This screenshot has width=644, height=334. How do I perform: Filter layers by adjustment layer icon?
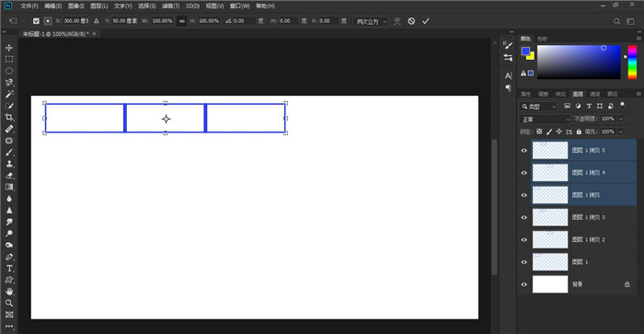point(579,106)
